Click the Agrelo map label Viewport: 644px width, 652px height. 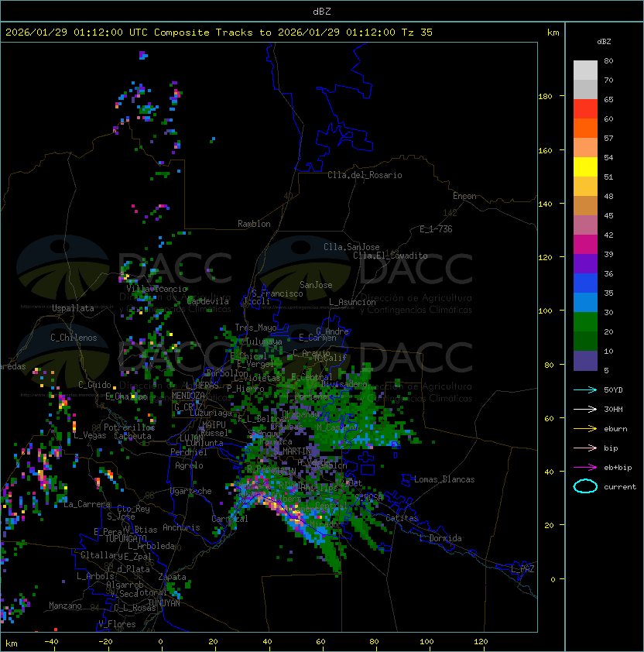[189, 465]
